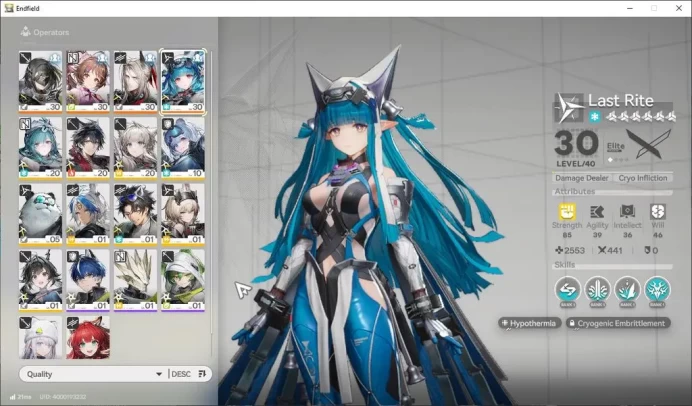The image size is (692, 406).
Task: Select the blue-haired bear-eared operator, level 10
Action: point(183,148)
